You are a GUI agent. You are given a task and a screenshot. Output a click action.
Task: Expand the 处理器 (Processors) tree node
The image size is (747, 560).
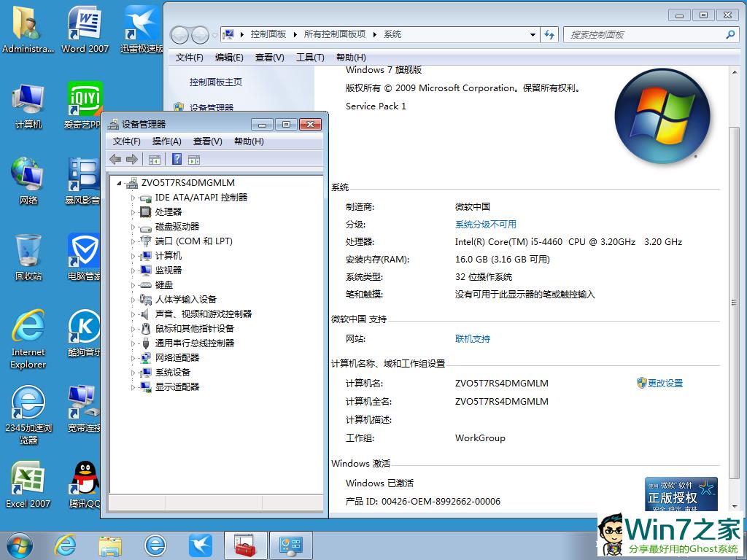pyautogui.click(x=133, y=212)
